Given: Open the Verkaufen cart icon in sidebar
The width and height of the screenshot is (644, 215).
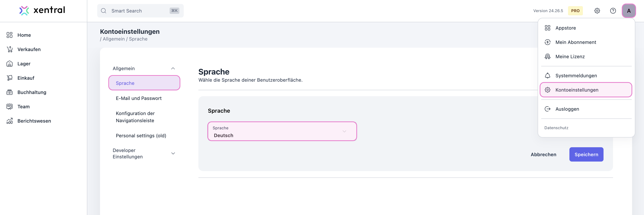Looking at the screenshot, I should (x=10, y=49).
